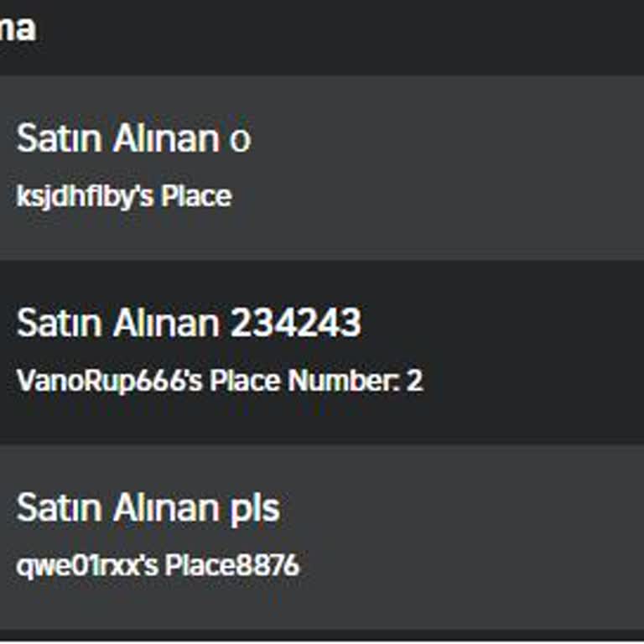This screenshot has height=644, width=644.
Task: Click the item name "234243" in second row
Action: coord(295,324)
